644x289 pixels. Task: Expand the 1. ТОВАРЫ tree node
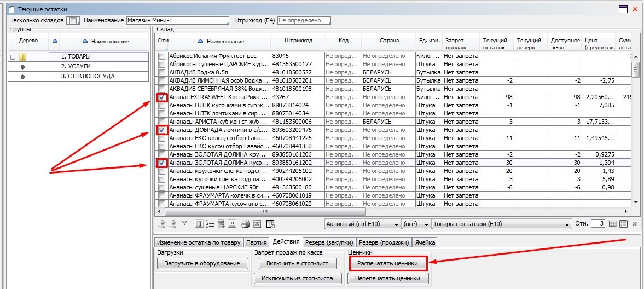coord(13,56)
